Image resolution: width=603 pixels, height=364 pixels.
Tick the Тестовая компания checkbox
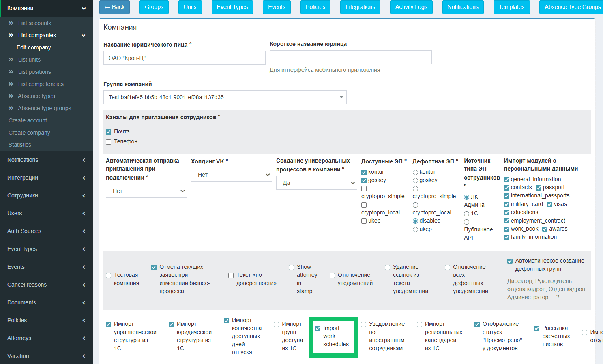point(108,276)
